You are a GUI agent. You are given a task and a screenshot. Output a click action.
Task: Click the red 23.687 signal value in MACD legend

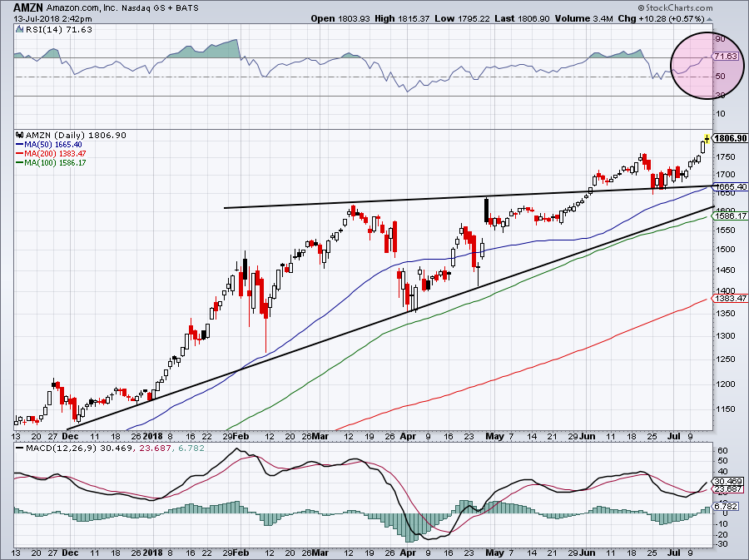154,448
